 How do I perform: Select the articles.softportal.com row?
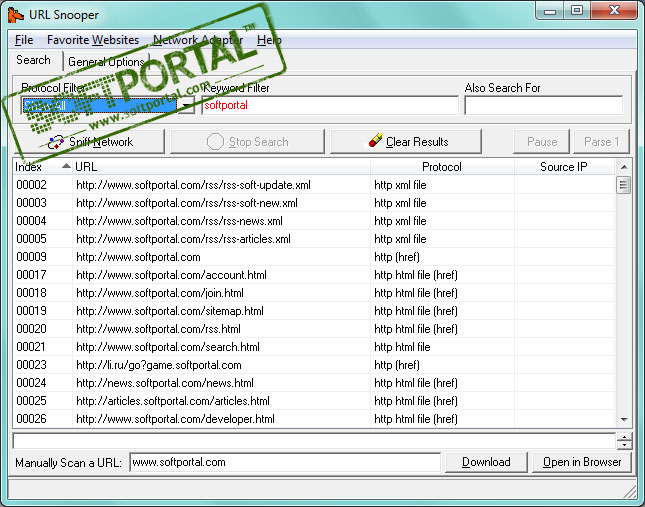click(x=173, y=401)
